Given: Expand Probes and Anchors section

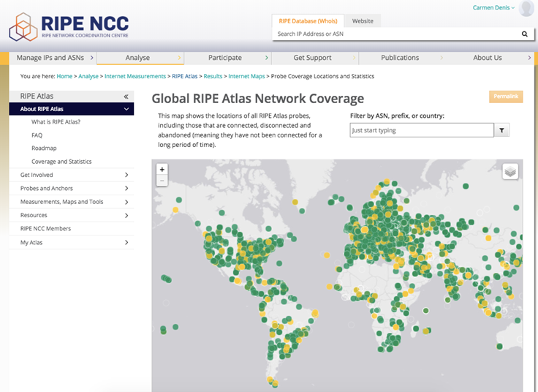Looking at the screenshot, I should [126, 188].
